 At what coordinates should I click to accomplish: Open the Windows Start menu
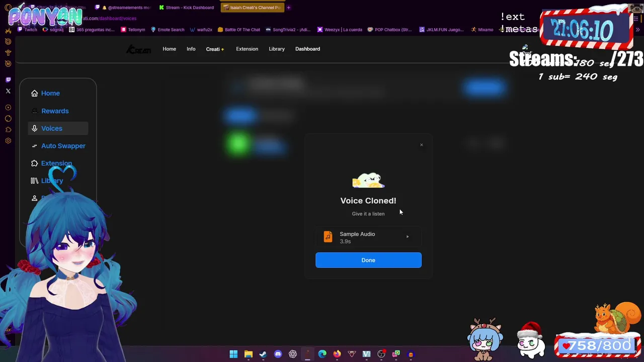pyautogui.click(x=233, y=354)
